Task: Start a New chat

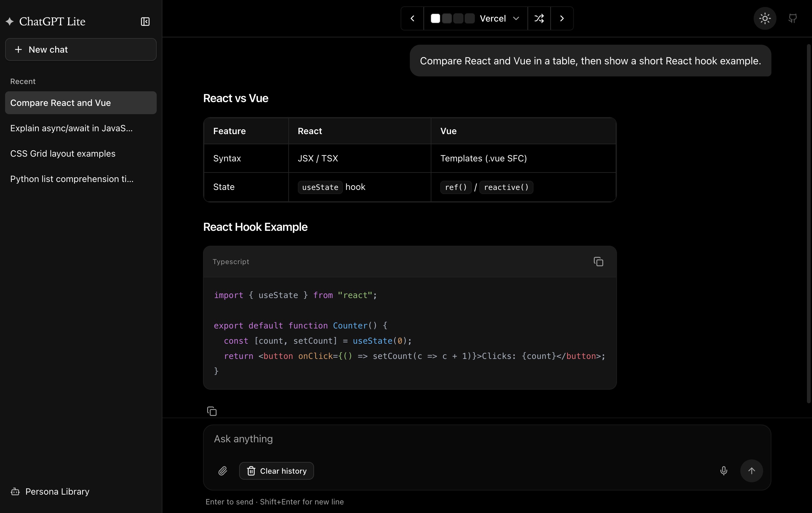Action: coord(81,49)
